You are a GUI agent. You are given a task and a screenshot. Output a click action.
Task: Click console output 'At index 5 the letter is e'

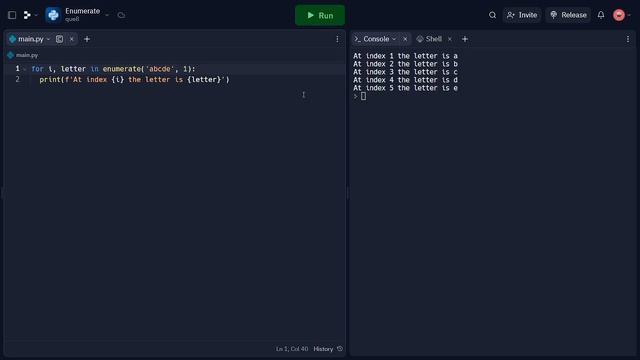click(x=405, y=88)
